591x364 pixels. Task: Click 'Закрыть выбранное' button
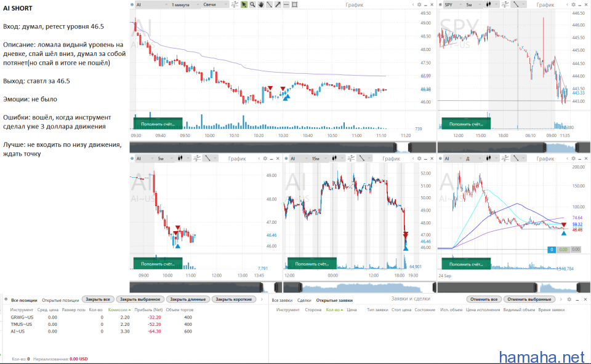[140, 299]
